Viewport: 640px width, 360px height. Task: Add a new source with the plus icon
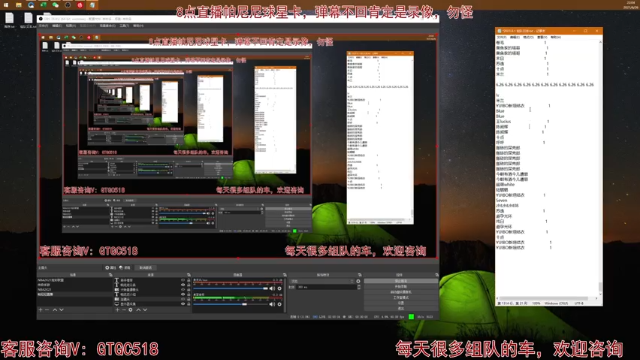coord(117,310)
